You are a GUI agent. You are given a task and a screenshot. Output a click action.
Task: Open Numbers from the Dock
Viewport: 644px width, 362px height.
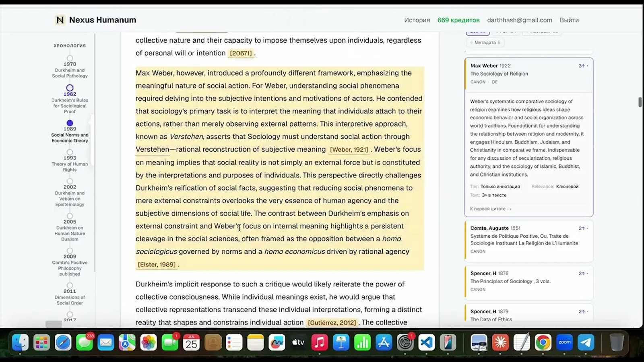point(362,343)
